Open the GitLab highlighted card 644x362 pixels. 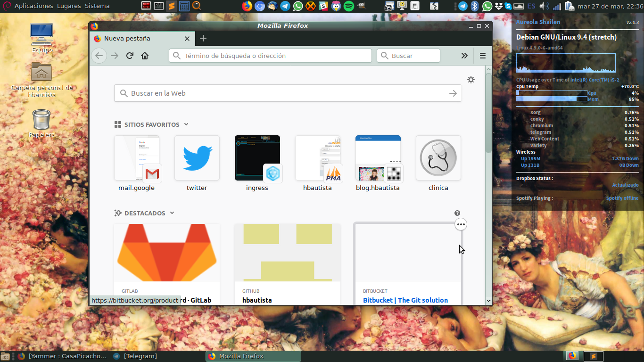tap(167, 264)
